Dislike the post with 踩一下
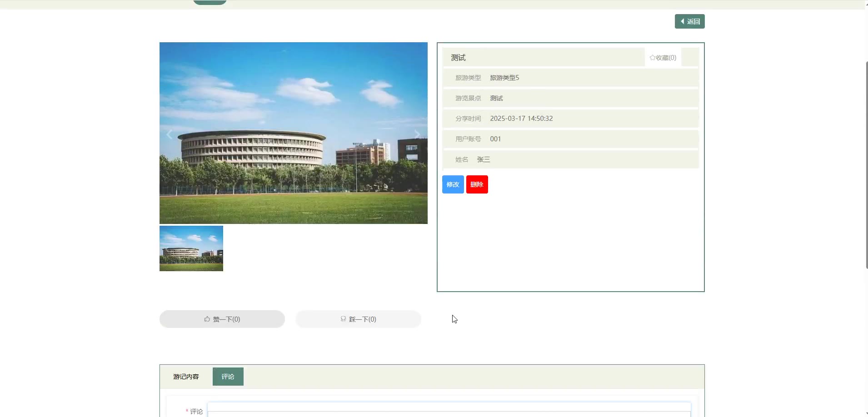The width and height of the screenshot is (868, 417). tap(358, 319)
